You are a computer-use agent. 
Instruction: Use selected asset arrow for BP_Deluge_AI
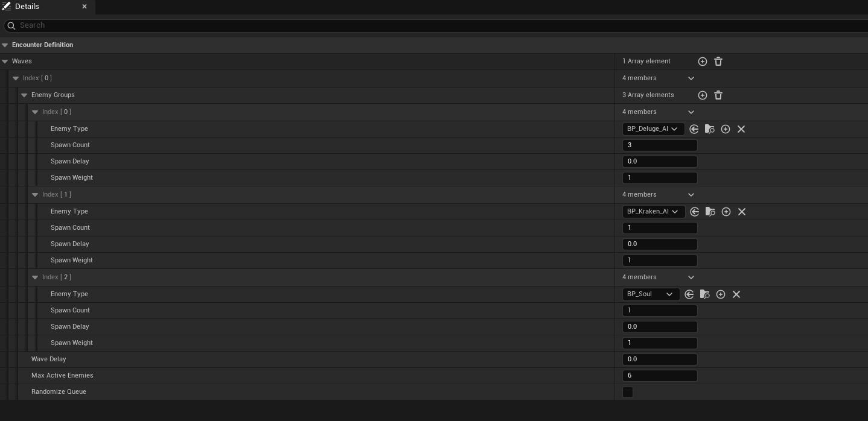(x=694, y=129)
